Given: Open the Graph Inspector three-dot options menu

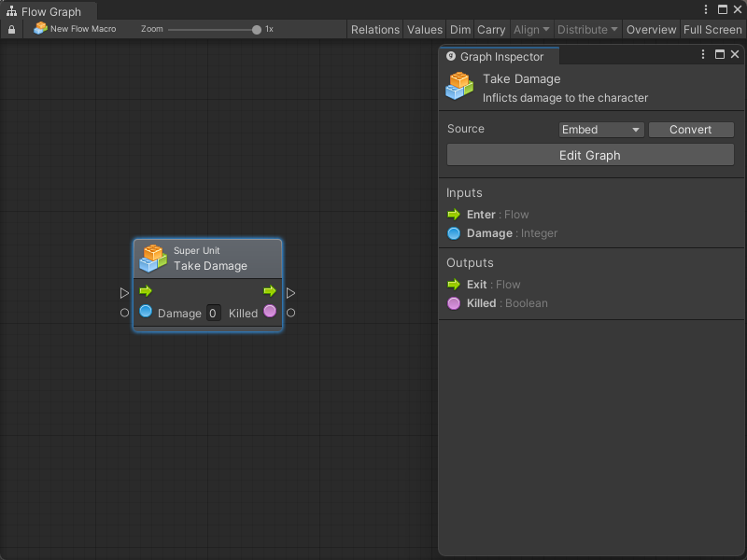Looking at the screenshot, I should click(x=703, y=55).
